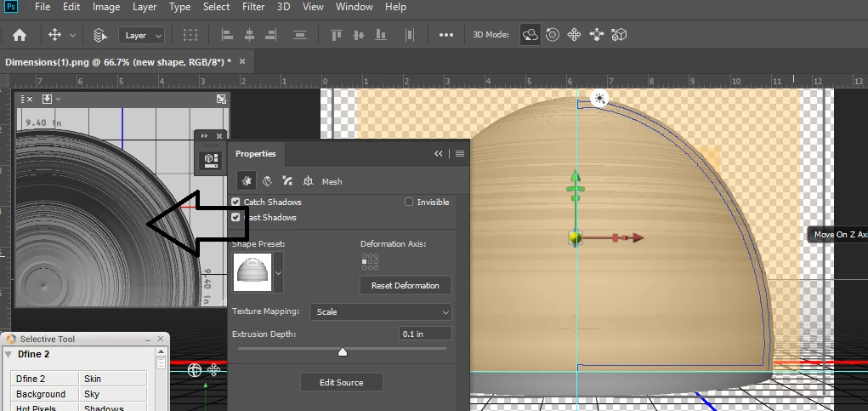Open the Select menu

coord(217,7)
